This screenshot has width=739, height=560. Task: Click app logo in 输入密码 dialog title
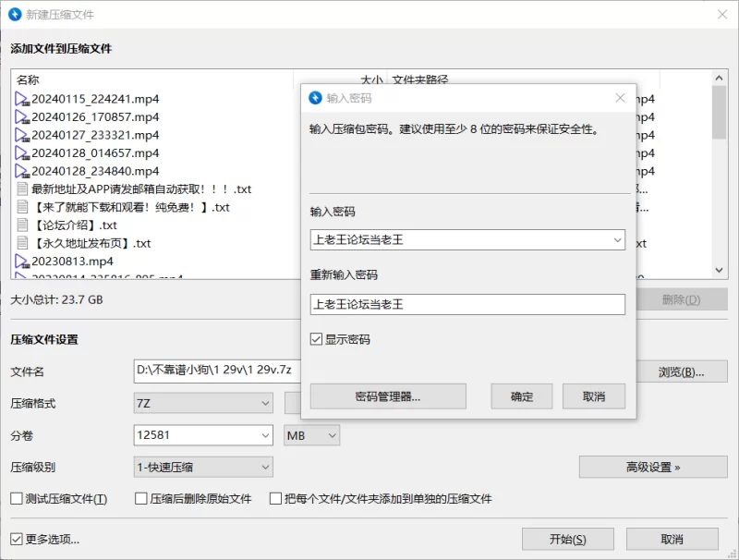(x=315, y=98)
